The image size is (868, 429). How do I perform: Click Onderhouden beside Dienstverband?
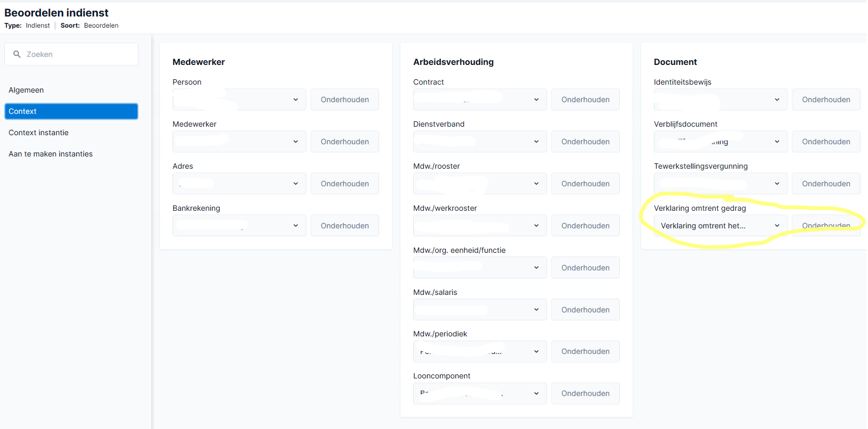coord(585,142)
